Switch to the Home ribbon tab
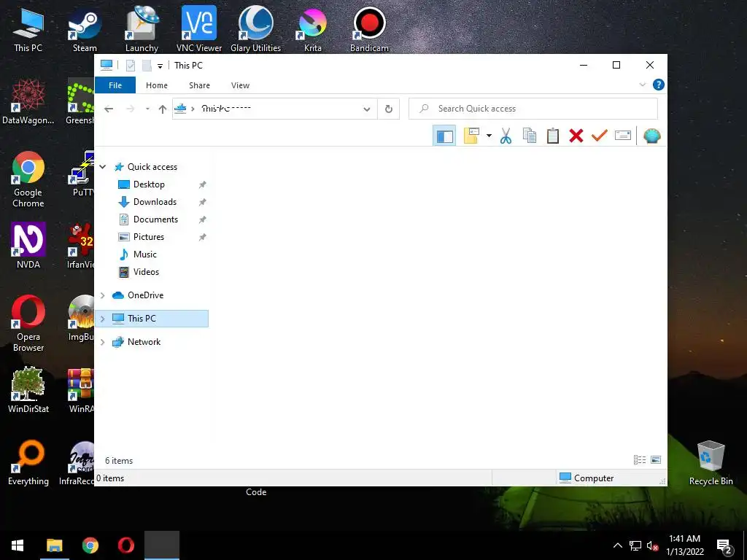 (157, 85)
